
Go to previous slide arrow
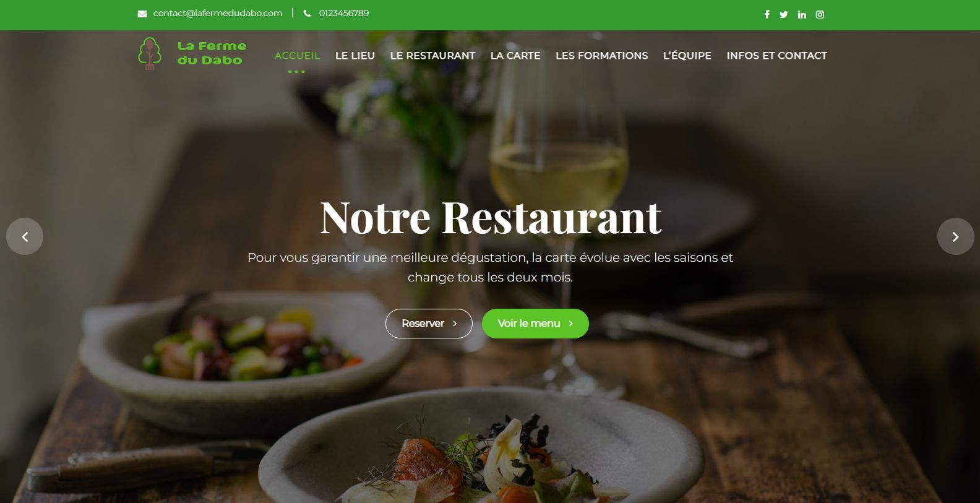point(25,236)
